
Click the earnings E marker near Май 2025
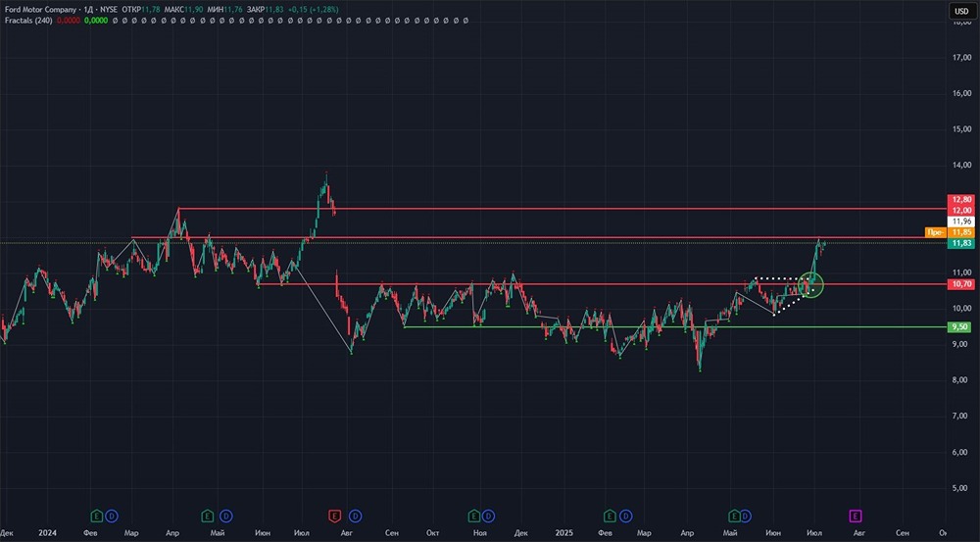[734, 515]
